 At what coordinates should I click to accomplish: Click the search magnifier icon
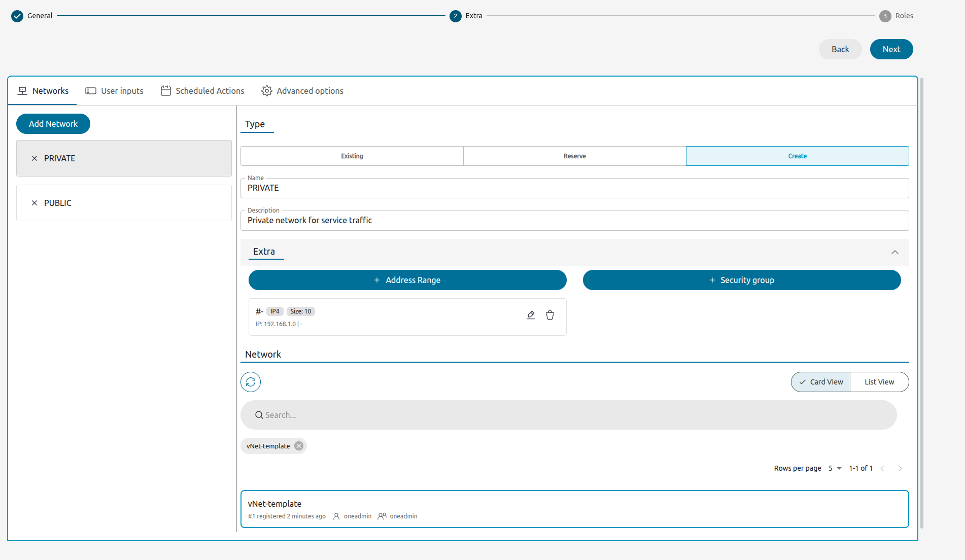pos(259,414)
